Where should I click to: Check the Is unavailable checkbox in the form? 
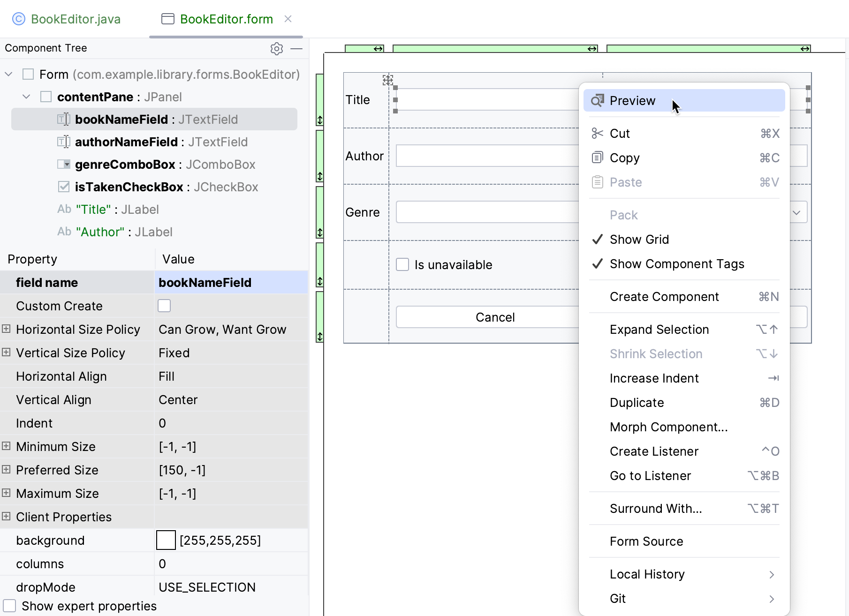[x=403, y=264]
